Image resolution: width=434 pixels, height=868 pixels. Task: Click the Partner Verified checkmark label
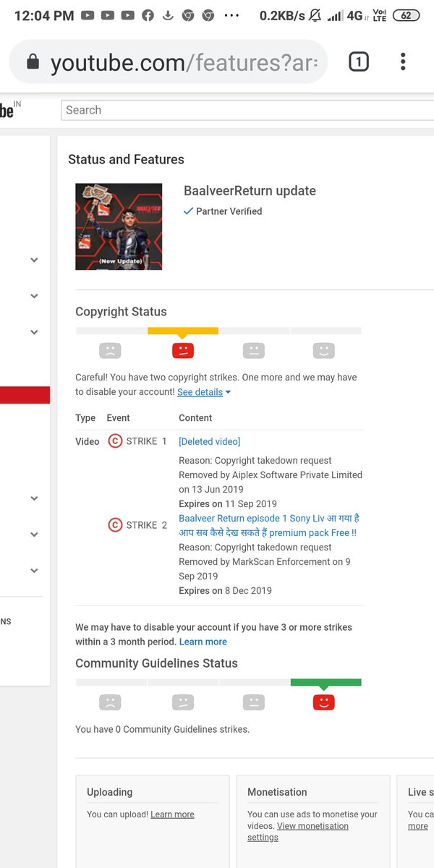[x=223, y=211]
